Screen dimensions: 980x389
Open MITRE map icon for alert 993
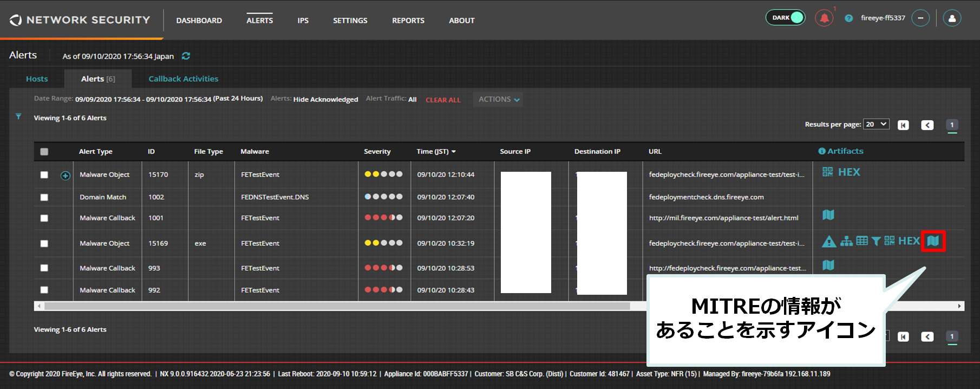[828, 265]
